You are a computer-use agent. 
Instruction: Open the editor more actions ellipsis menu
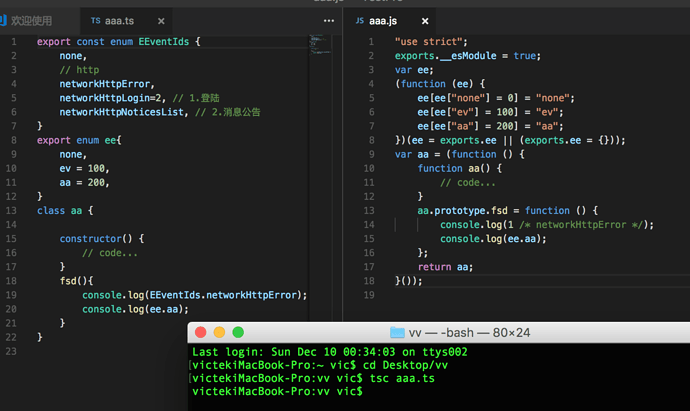(x=329, y=21)
